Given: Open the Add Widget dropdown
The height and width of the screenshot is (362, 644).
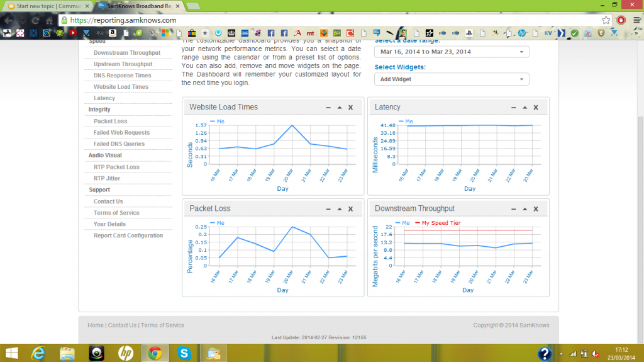Looking at the screenshot, I should click(452, 79).
